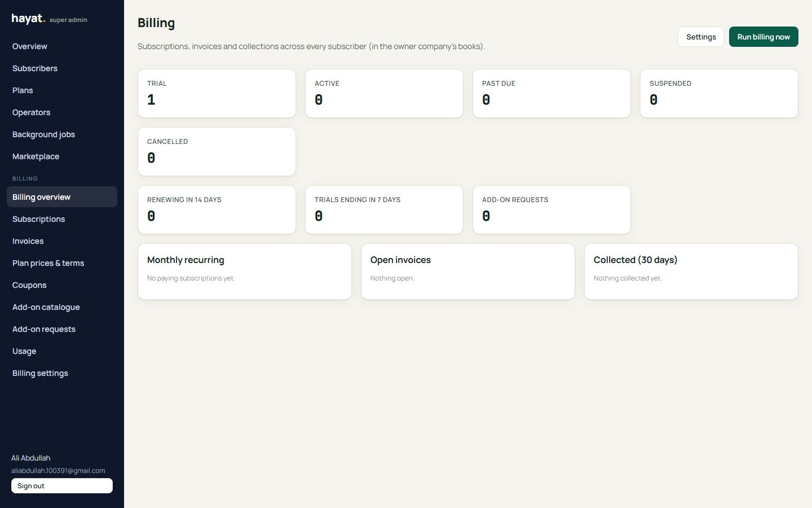Click the user name Ali Abdullah
The height and width of the screenshot is (508, 812).
click(x=31, y=458)
